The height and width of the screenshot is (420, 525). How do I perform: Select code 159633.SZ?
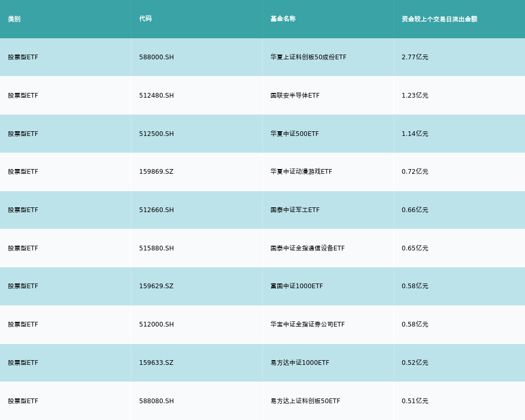(156, 363)
